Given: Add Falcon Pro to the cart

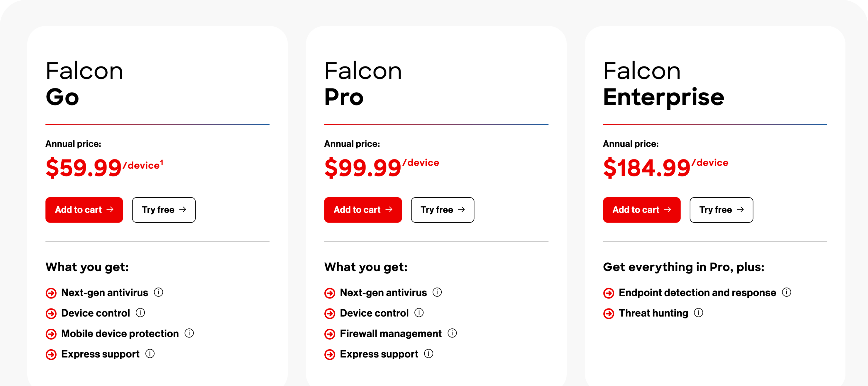Looking at the screenshot, I should 363,210.
